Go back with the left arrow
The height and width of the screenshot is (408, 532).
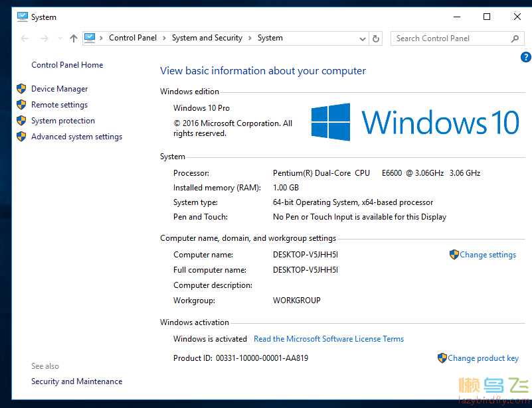point(25,38)
